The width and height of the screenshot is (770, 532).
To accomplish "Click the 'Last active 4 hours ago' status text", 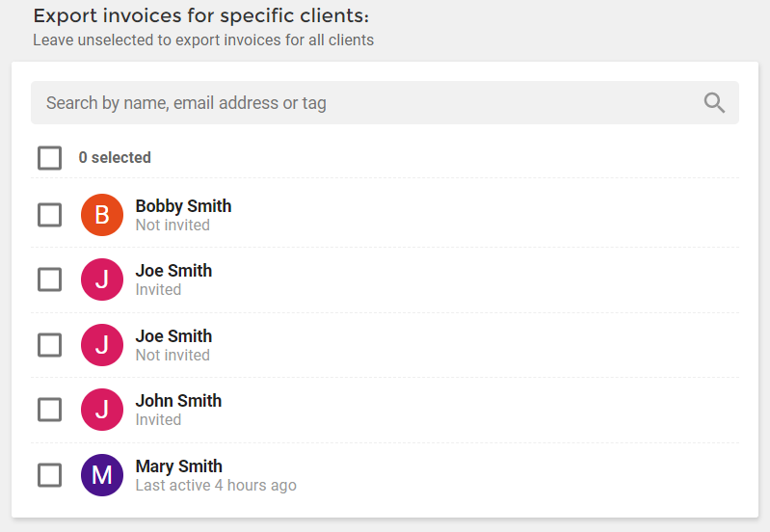I will pyautogui.click(x=216, y=486).
